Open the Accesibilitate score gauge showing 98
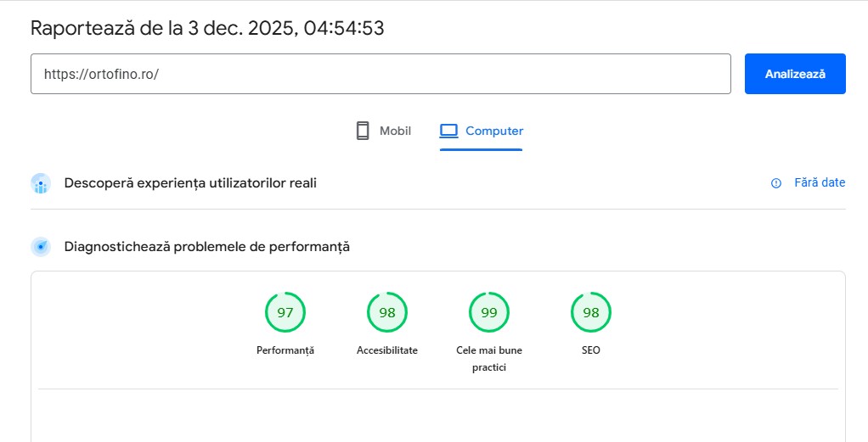This screenshot has width=868, height=442. (x=387, y=313)
